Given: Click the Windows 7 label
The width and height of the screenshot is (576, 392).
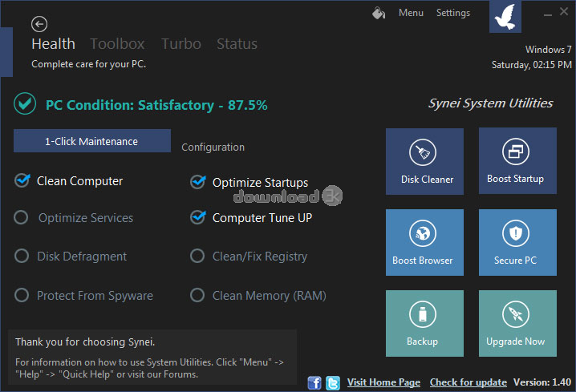Looking at the screenshot, I should pyautogui.click(x=549, y=50).
